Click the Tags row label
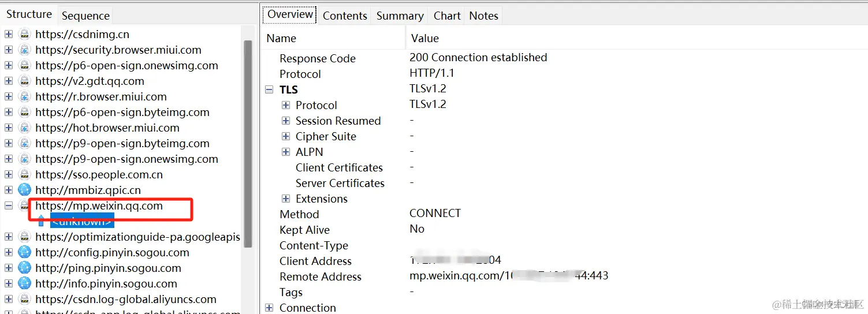The width and height of the screenshot is (868, 314). 291,292
